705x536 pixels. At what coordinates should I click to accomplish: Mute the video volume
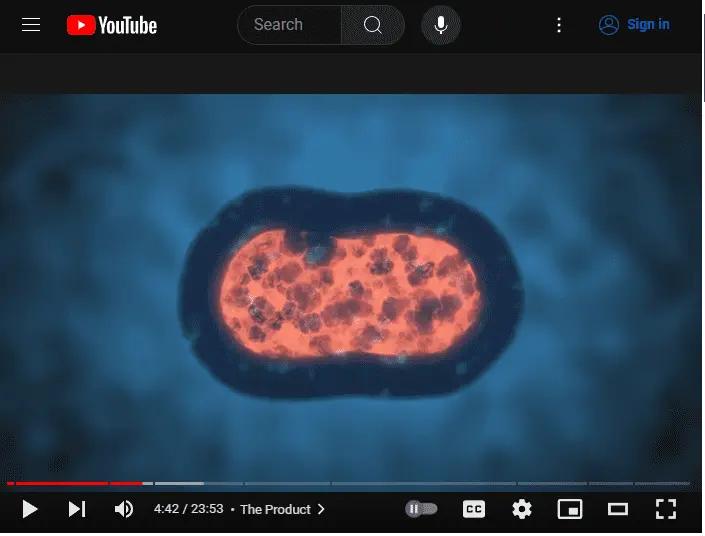tap(124, 509)
